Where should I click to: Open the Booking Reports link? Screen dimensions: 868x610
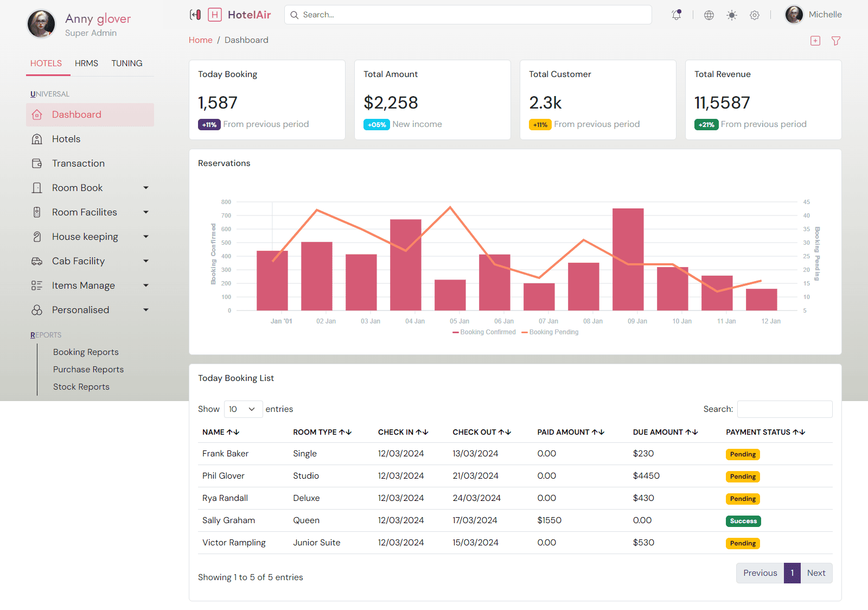pos(86,352)
